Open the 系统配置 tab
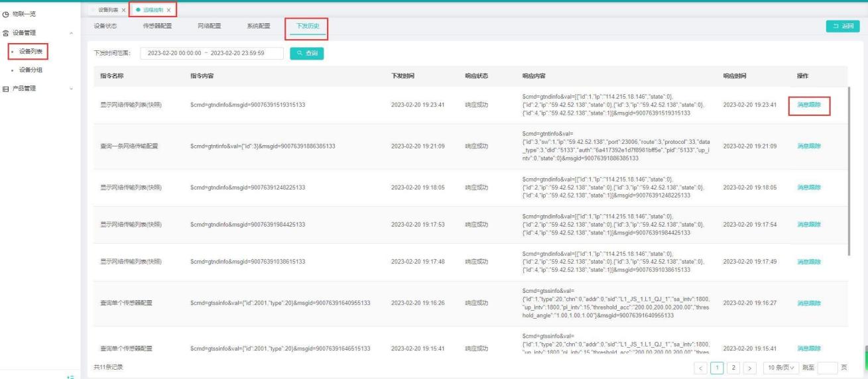868x379 pixels. [258, 26]
